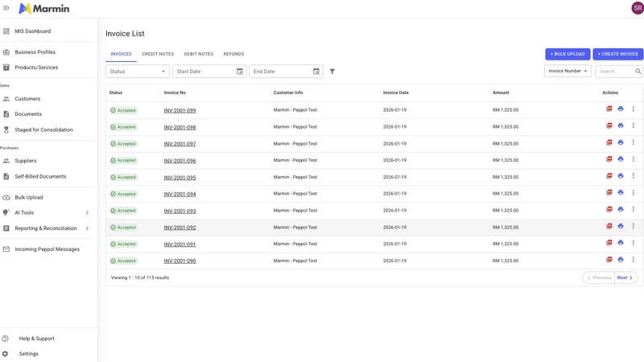Collapse the sidebar menu icon

pos(6,8)
